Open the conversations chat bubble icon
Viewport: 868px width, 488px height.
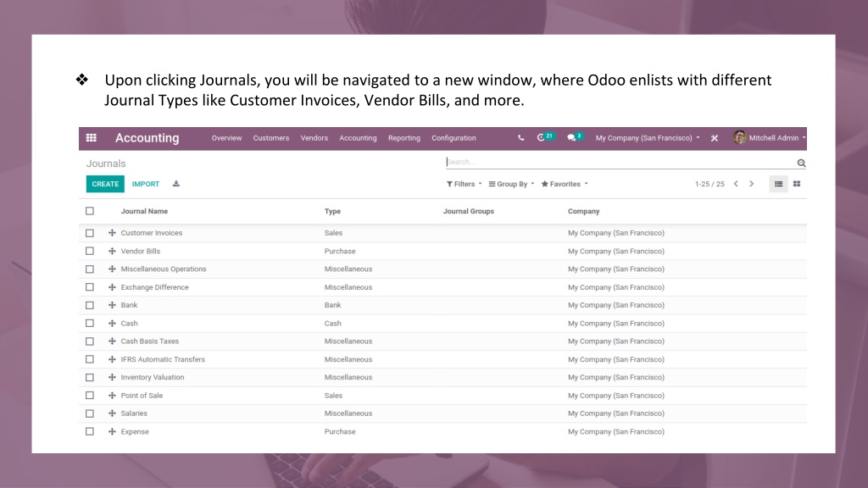pos(571,138)
